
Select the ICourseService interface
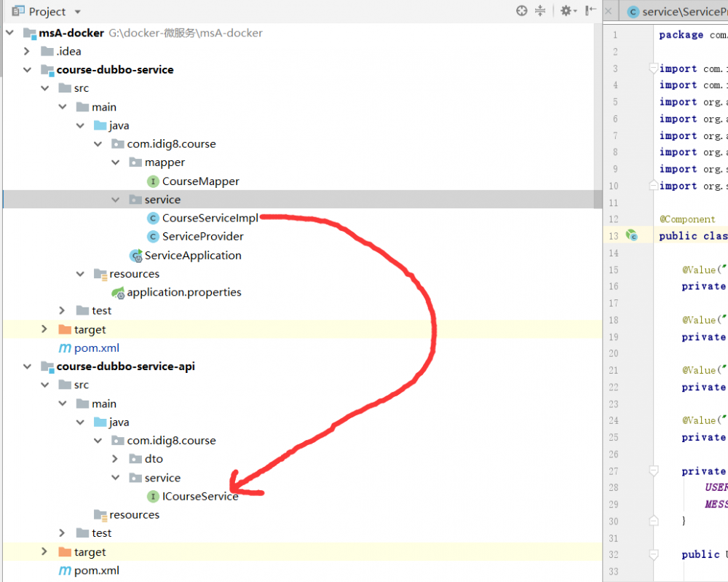(x=200, y=496)
